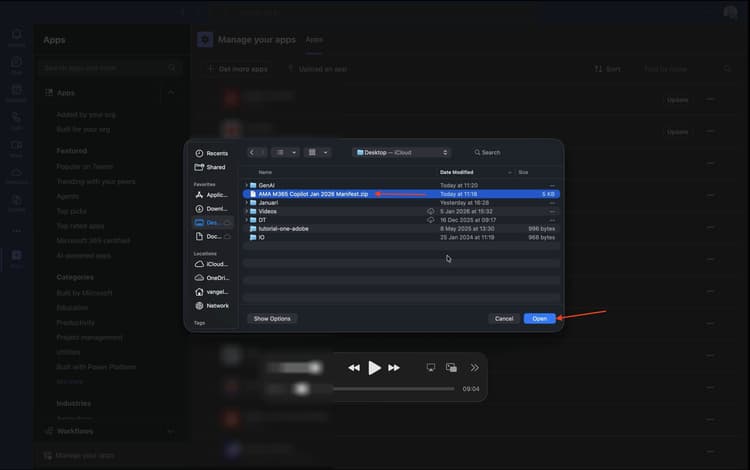This screenshot has width=750, height=470.
Task: Click the Apps icon in Teams left rail
Action: tap(16, 258)
